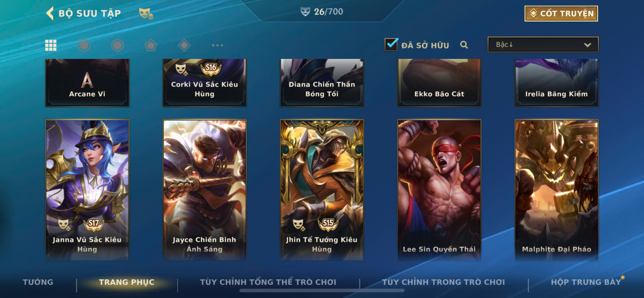Go back with the Bộ Sưu Tập arrow
Image resolution: width=644 pixels, height=298 pixels.
tap(50, 13)
